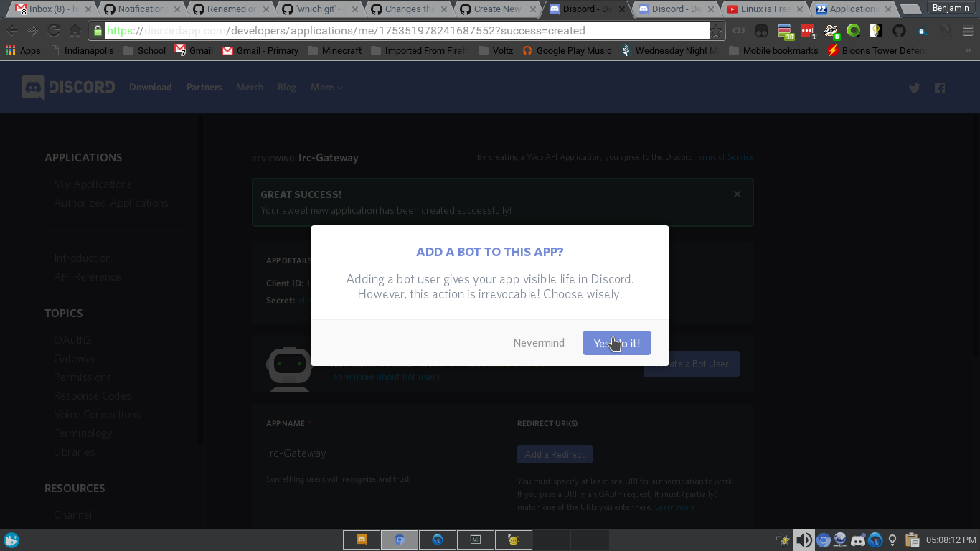Go to browser home page

pos(75,31)
